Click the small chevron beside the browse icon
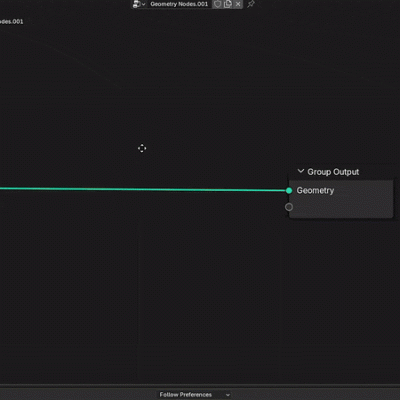The height and width of the screenshot is (400, 400). click(x=144, y=4)
